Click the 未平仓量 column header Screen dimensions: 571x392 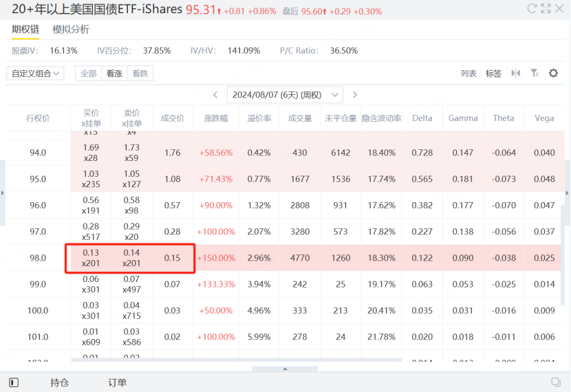point(341,118)
